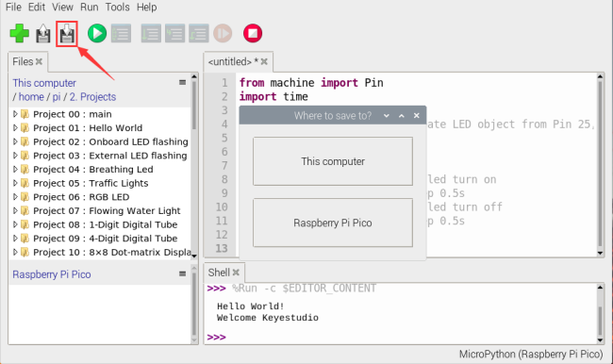Stop the backend with red Stop icon

tap(253, 33)
